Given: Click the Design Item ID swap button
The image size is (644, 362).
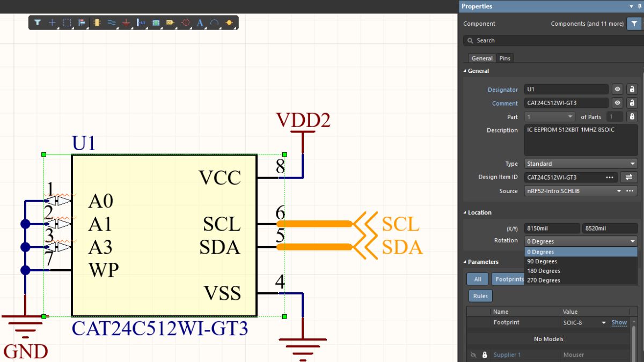Looking at the screenshot, I should pos(629,177).
